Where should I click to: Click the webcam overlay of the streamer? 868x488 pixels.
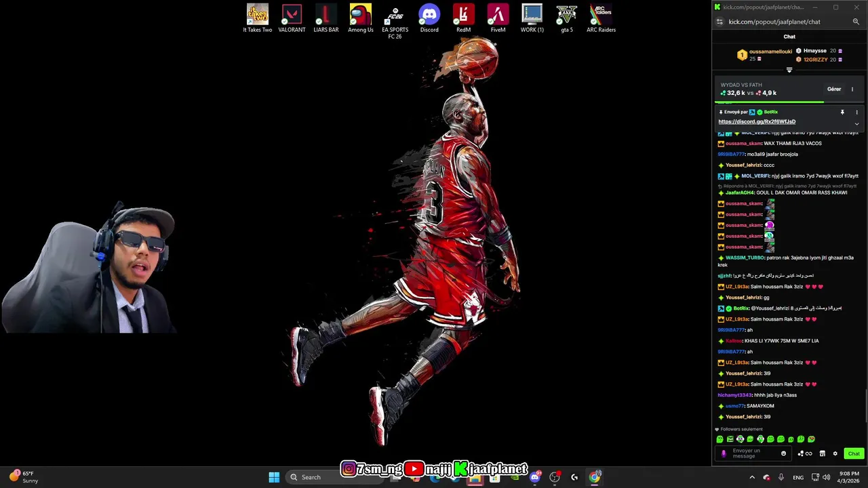(88, 268)
